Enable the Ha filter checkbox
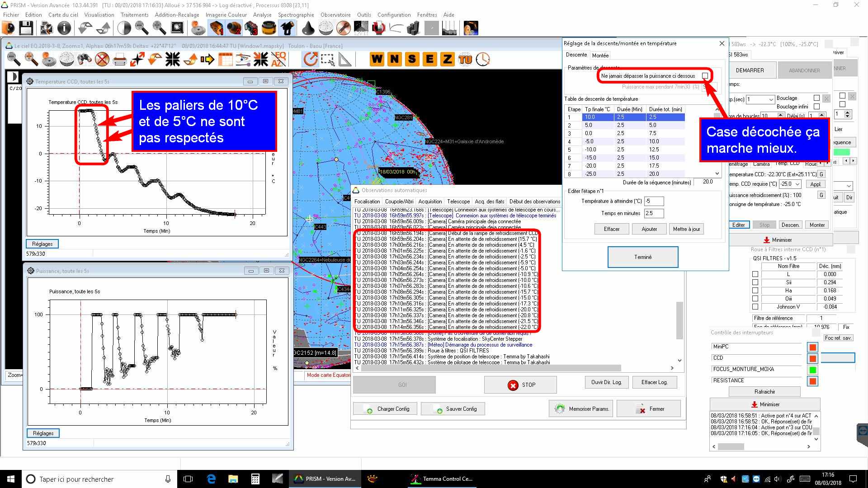 (755, 291)
